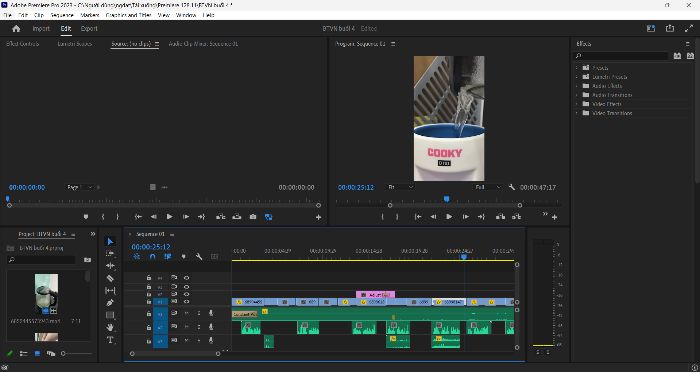Click Overwrite button in Source monitor
This screenshot has height=372, width=700.
pos(237,217)
